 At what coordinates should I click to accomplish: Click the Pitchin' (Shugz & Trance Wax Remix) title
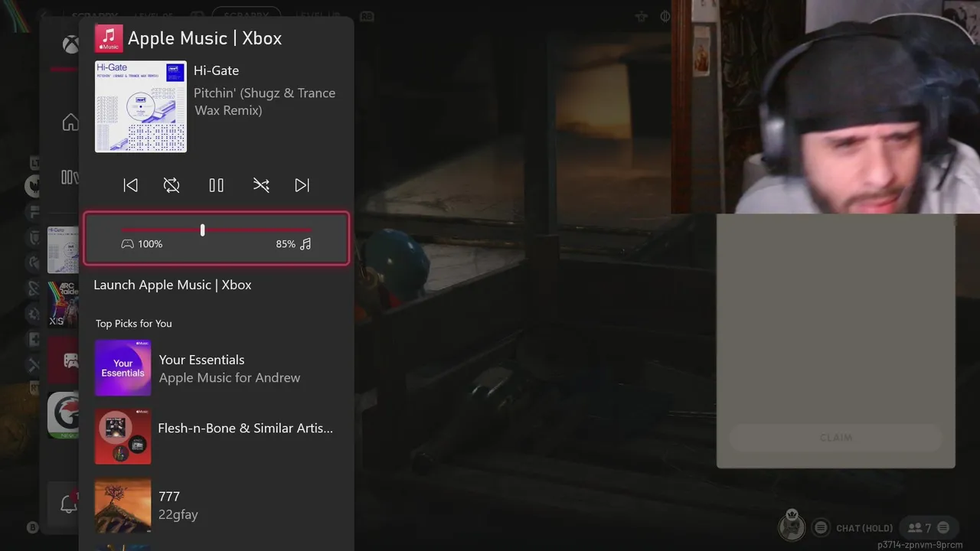(265, 102)
